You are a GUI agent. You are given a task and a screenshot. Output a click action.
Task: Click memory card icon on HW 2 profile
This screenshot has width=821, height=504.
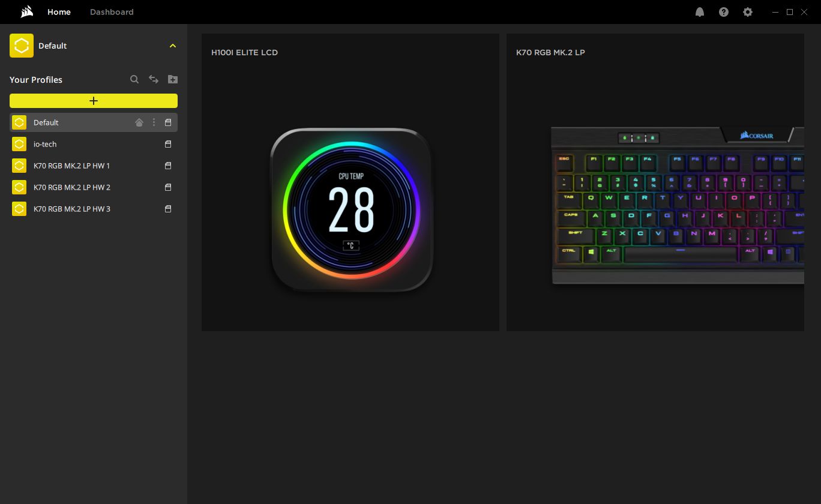[168, 187]
